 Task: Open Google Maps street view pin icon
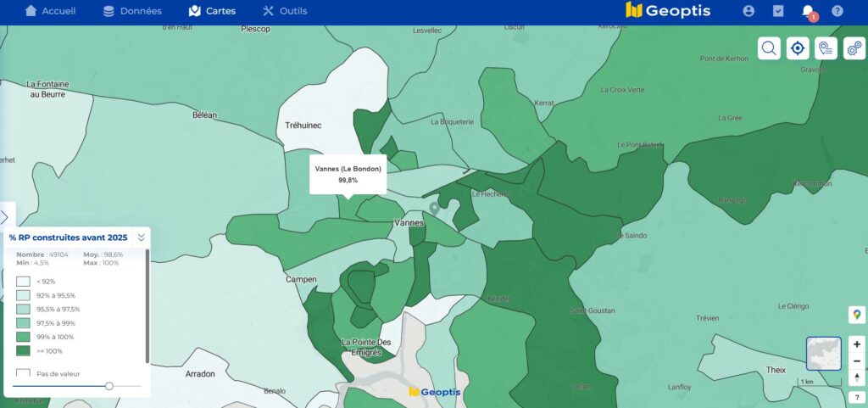point(857,315)
